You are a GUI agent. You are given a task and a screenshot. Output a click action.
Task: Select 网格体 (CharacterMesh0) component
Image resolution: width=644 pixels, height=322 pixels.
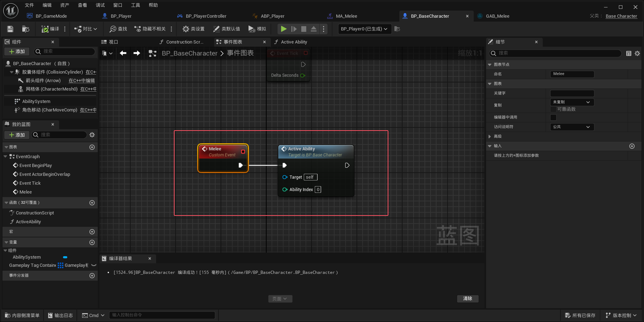pos(51,89)
